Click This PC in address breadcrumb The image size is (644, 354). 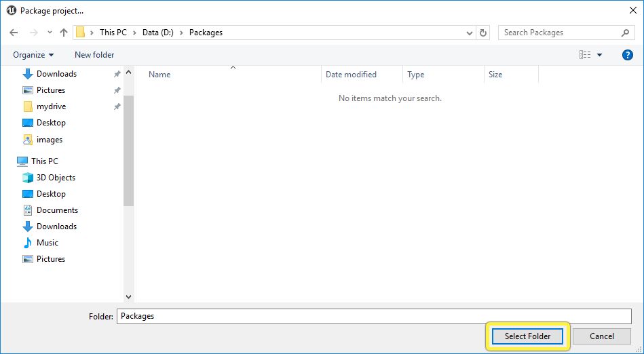113,33
